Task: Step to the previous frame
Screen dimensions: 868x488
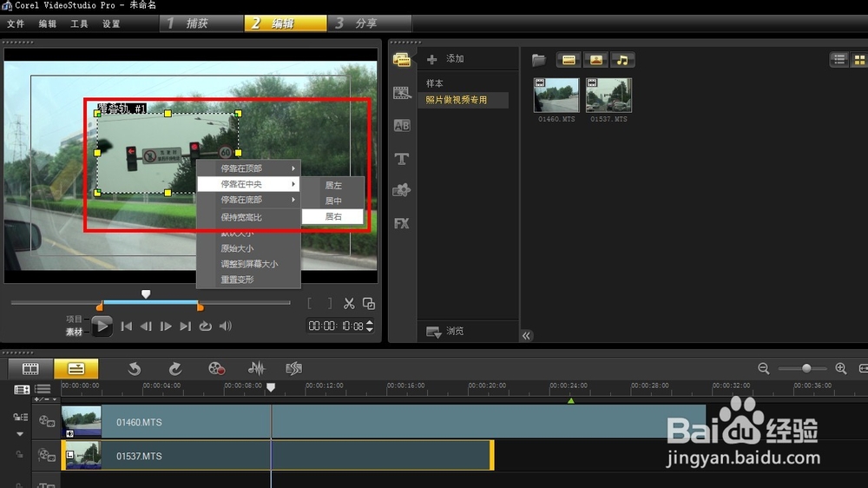Action: (146, 326)
